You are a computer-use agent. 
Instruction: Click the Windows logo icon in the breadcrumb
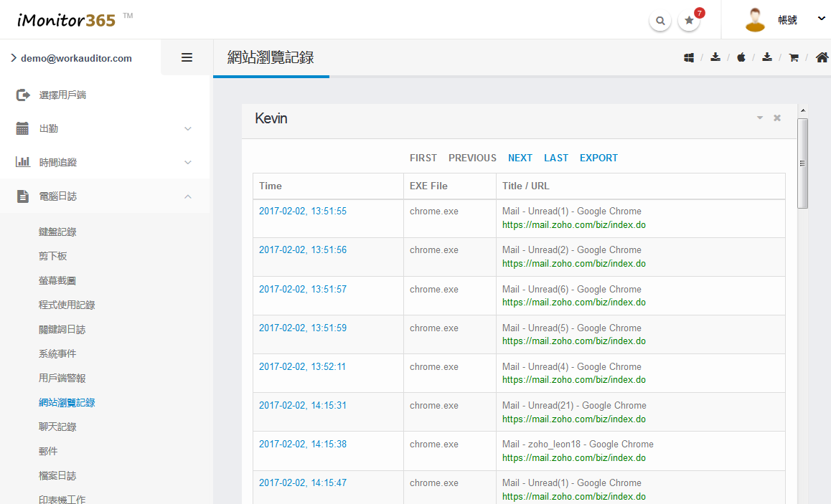point(689,58)
